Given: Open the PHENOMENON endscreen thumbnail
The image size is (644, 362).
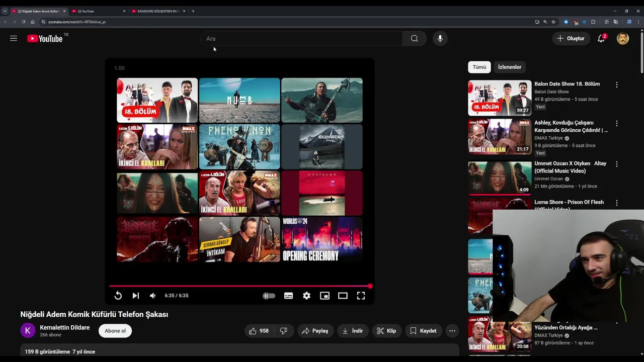Looking at the screenshot, I should (x=239, y=146).
